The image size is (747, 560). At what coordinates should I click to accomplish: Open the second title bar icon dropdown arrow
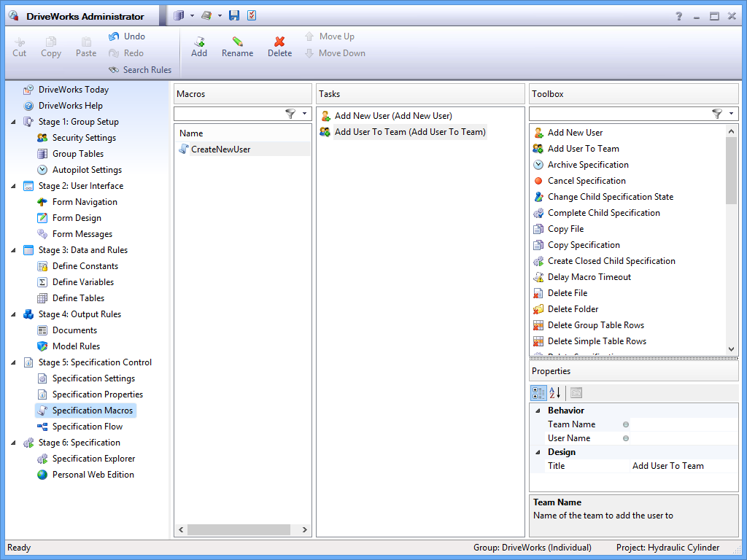pos(220,16)
